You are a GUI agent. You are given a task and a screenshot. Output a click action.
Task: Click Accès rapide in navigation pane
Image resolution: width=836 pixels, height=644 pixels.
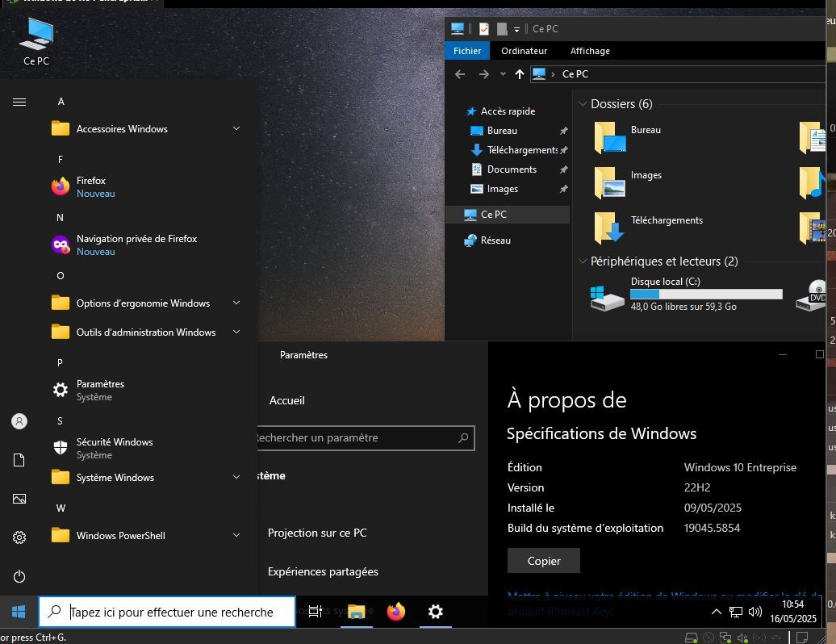point(508,111)
